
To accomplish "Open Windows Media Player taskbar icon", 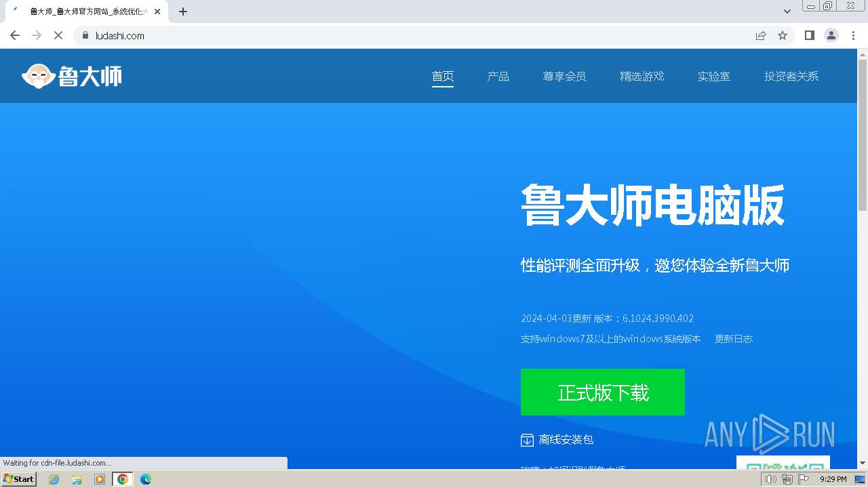I will click(x=100, y=479).
